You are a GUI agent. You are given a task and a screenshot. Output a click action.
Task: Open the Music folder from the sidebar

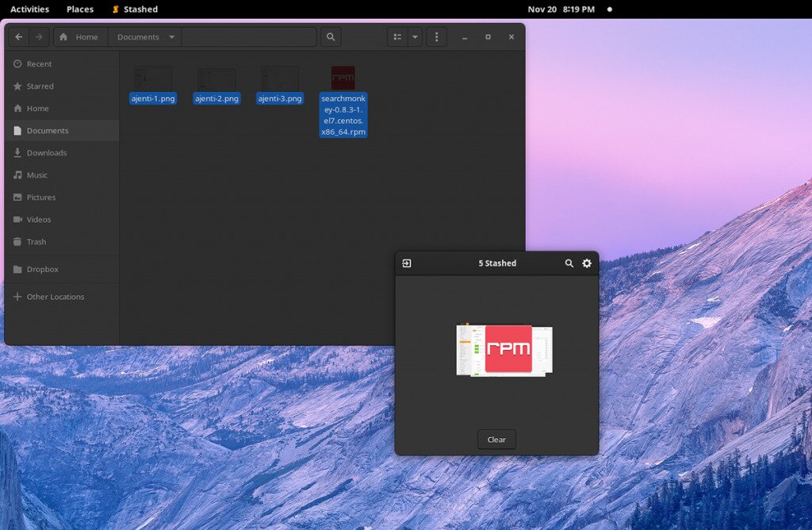36,175
